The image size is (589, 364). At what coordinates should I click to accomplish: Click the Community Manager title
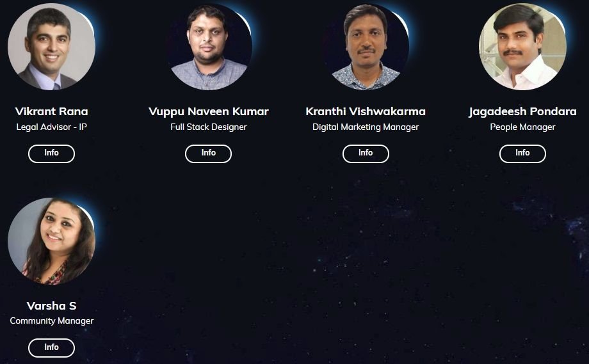[51, 321]
